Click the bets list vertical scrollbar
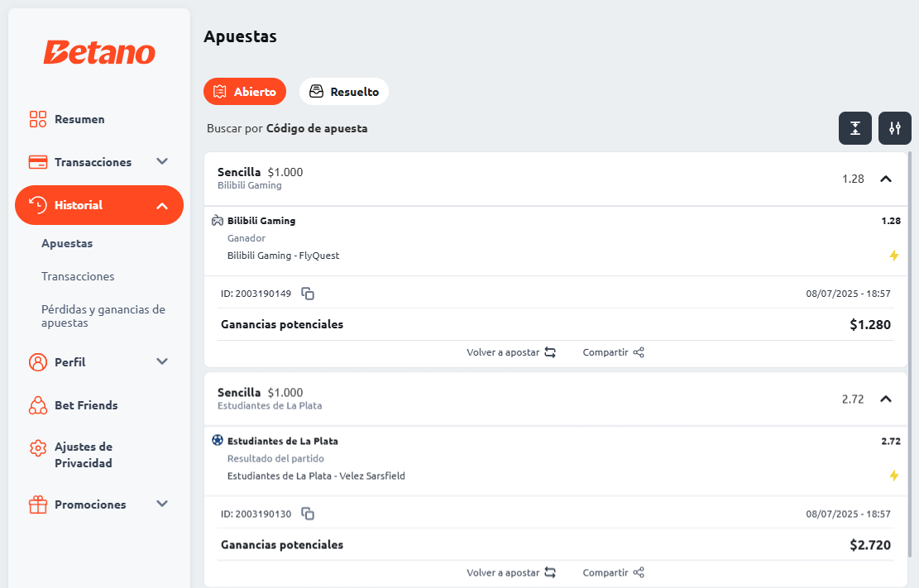Viewport: 919px width, 588px height. 910,355
